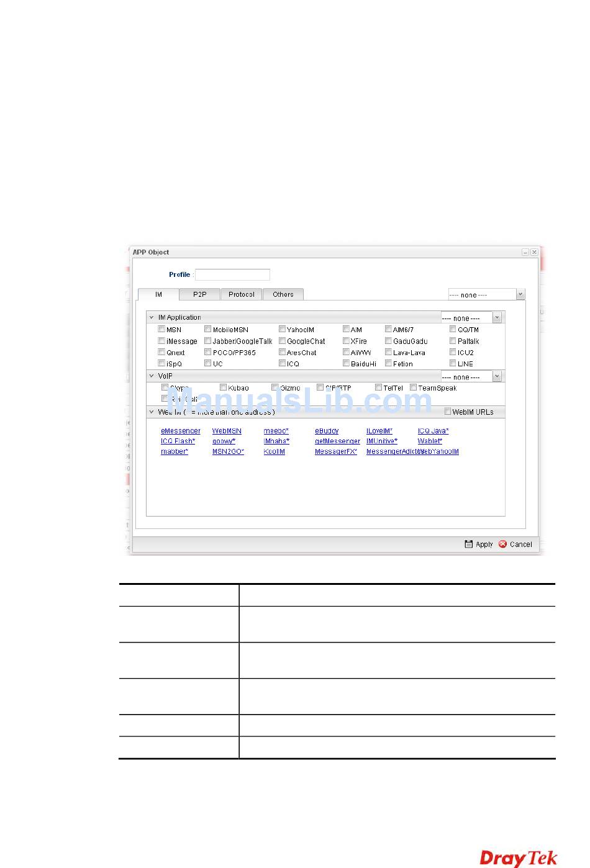Viewport: 590px width, 868px height.
Task: Click the goowy* link
Action: click(x=224, y=441)
